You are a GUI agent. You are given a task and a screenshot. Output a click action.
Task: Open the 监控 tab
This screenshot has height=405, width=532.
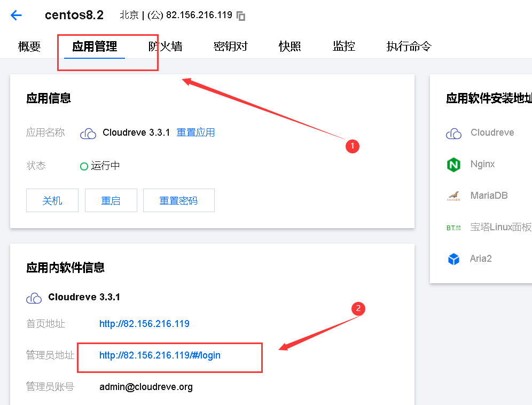(344, 46)
